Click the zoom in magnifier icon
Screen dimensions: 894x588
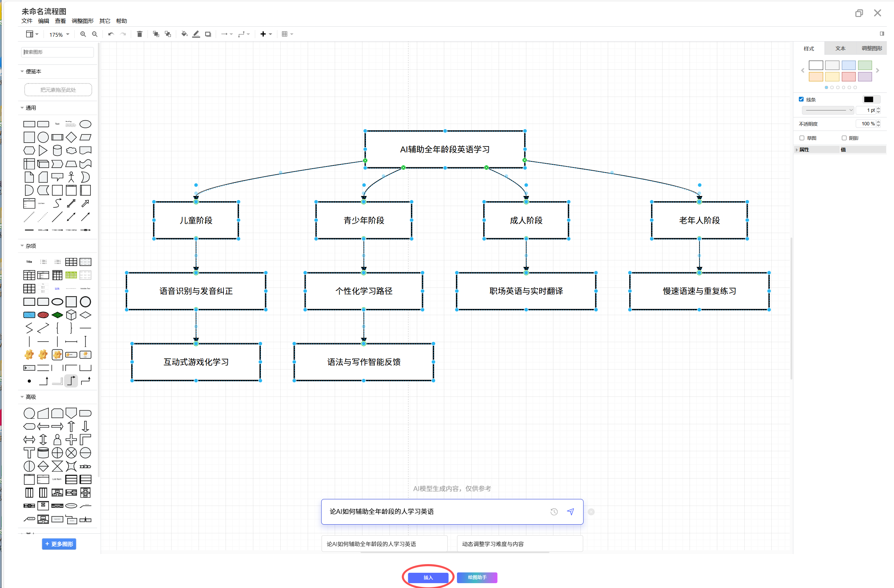point(83,34)
